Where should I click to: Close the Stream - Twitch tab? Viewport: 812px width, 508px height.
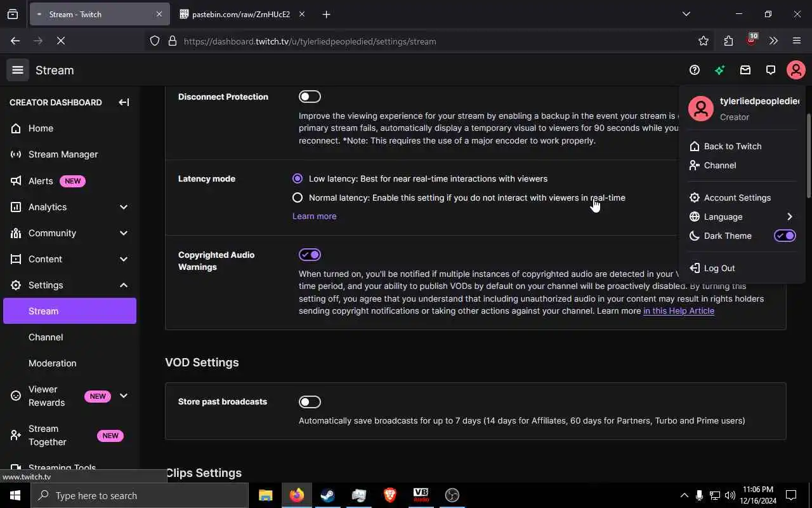[x=159, y=14]
